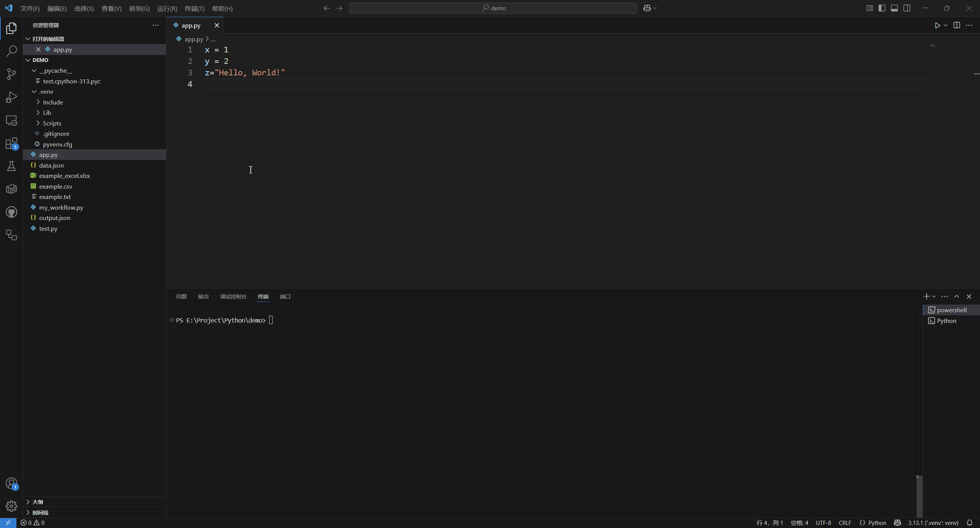This screenshot has width=980, height=528.
Task: Click the Run Python File play button
Action: (937, 25)
